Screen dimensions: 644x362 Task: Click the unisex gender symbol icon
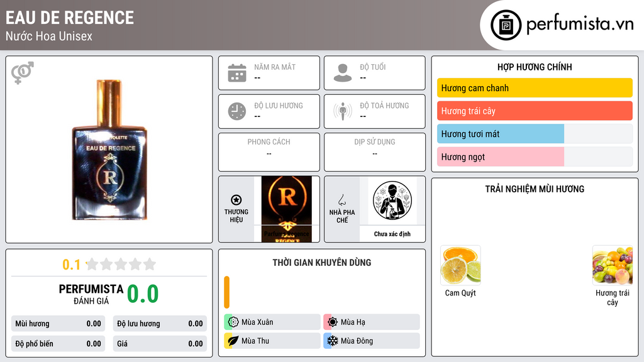(23, 73)
